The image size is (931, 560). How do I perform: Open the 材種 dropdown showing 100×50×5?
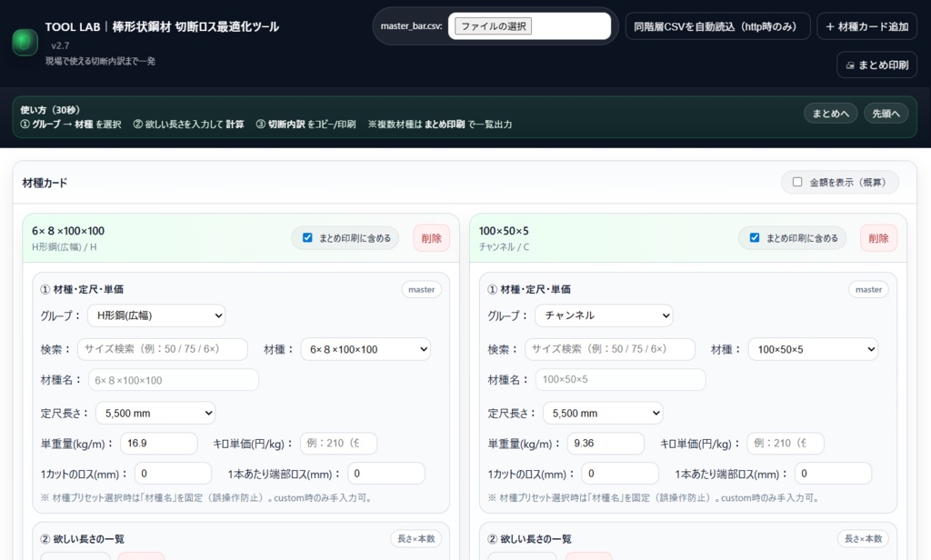pyautogui.click(x=812, y=348)
